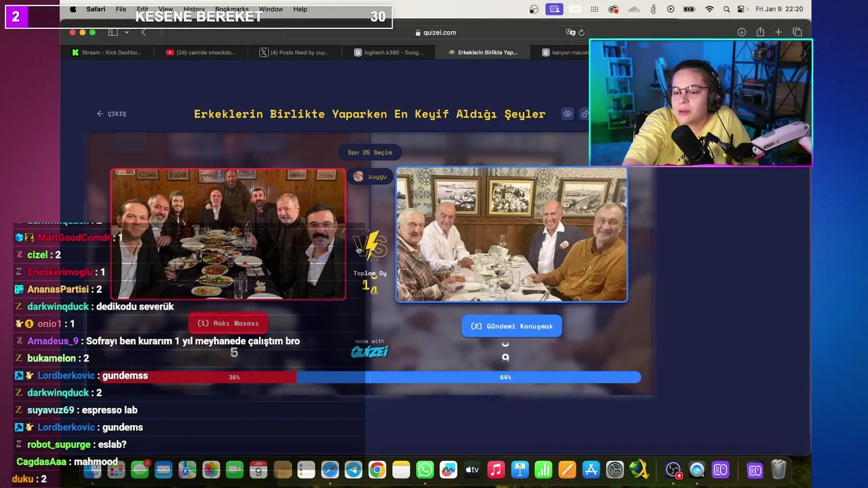Open Trash in the Dock
Screen dimensions: 868x488
pos(778,470)
